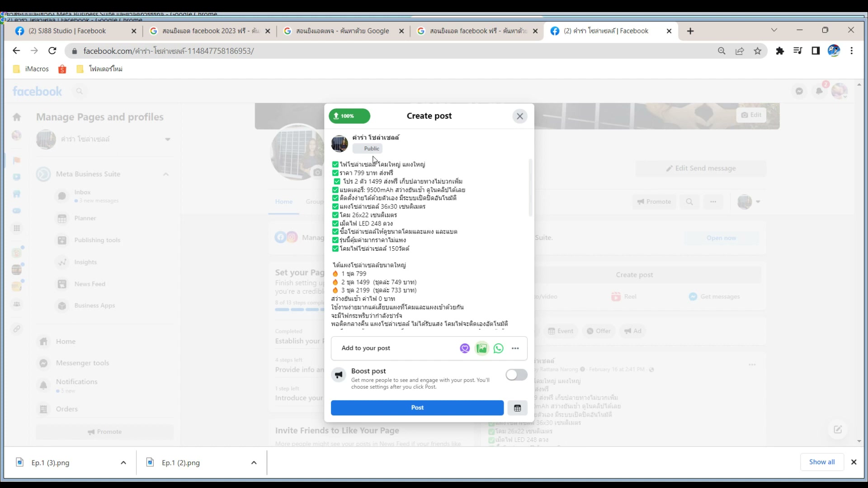
Task: Bookmark this page with the star icon
Action: [x=758, y=51]
